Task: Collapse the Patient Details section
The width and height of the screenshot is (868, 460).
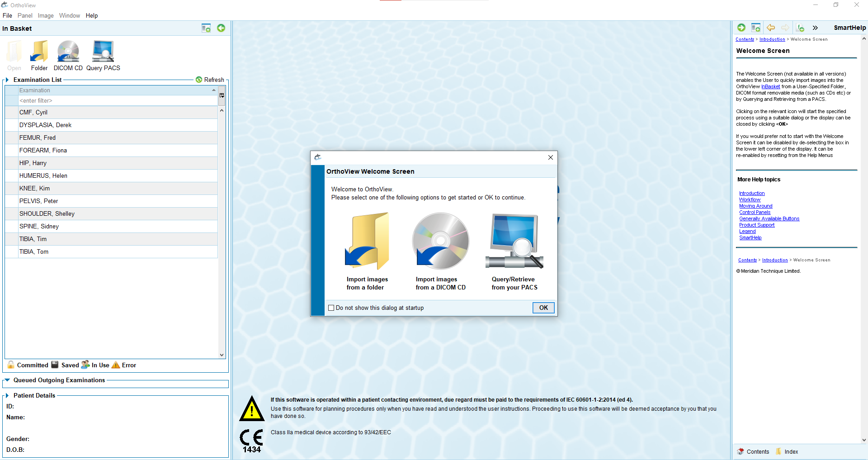Action: pos(7,395)
